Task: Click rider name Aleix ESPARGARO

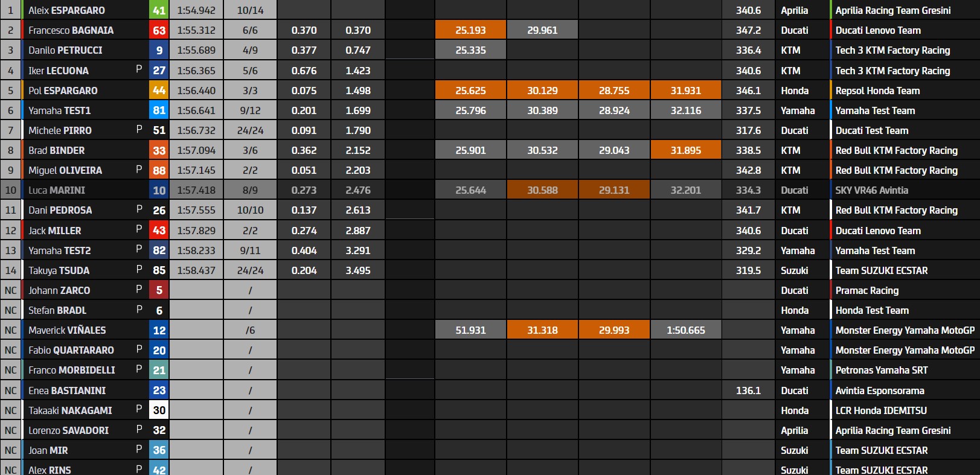Action: coord(66,10)
